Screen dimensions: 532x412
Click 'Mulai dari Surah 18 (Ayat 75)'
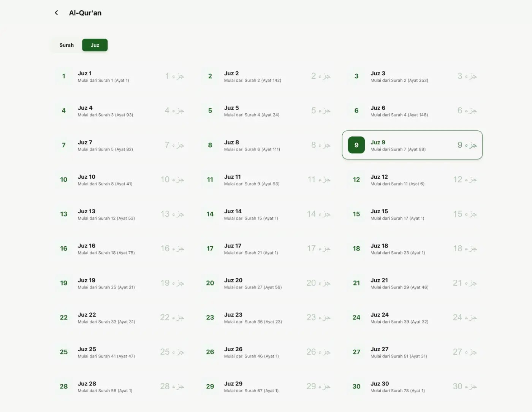106,253
